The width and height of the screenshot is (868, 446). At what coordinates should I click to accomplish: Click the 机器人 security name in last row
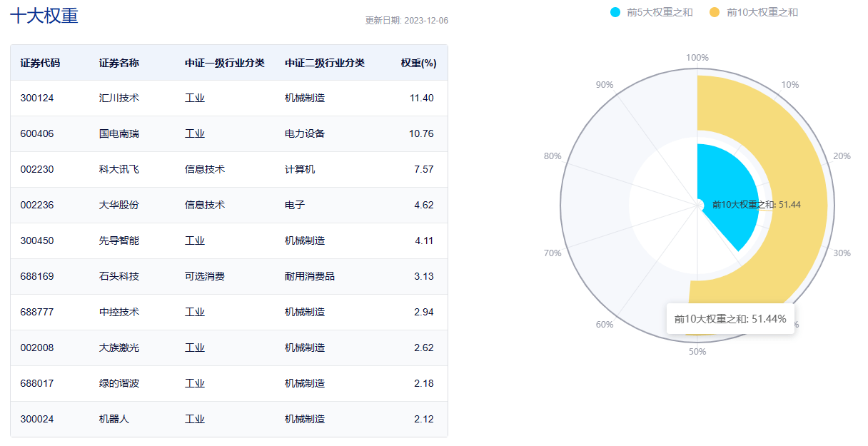click(x=114, y=419)
